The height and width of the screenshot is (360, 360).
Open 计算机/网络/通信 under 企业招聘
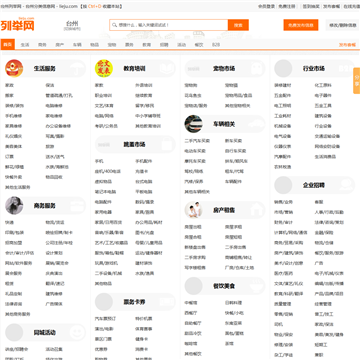(x=291, y=233)
